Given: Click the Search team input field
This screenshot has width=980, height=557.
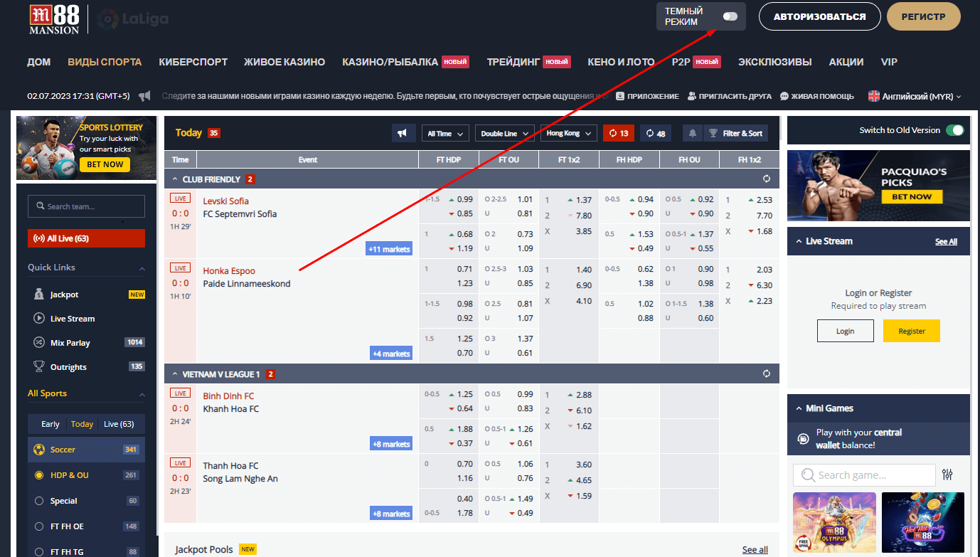Looking at the screenshot, I should 86,206.
